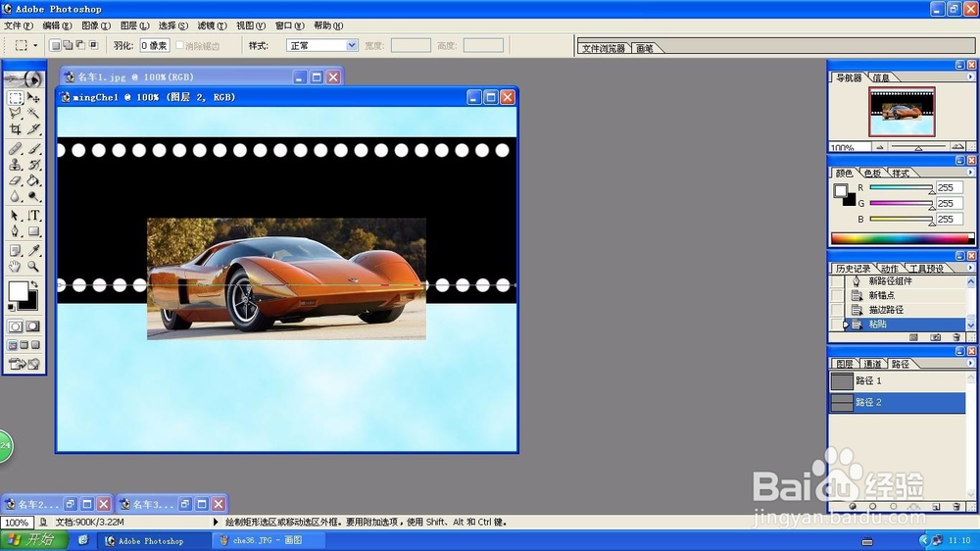Screen dimensions: 980x551
Task: Select the Dodge tool
Action: (x=33, y=196)
